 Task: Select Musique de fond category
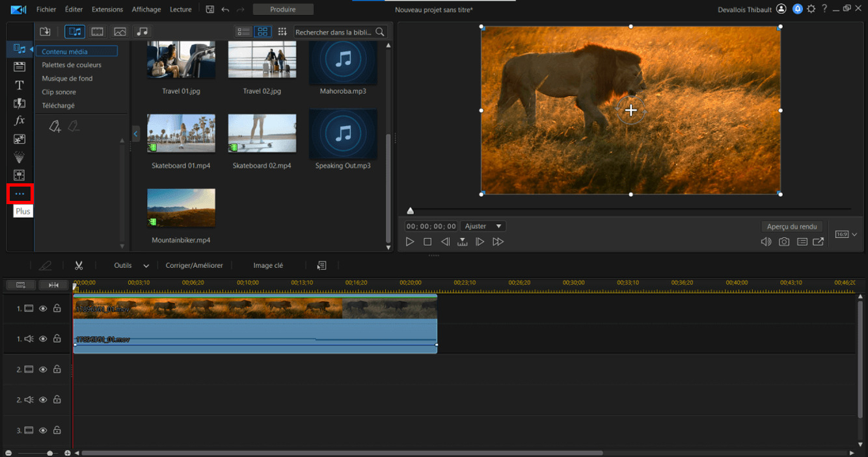(67, 78)
